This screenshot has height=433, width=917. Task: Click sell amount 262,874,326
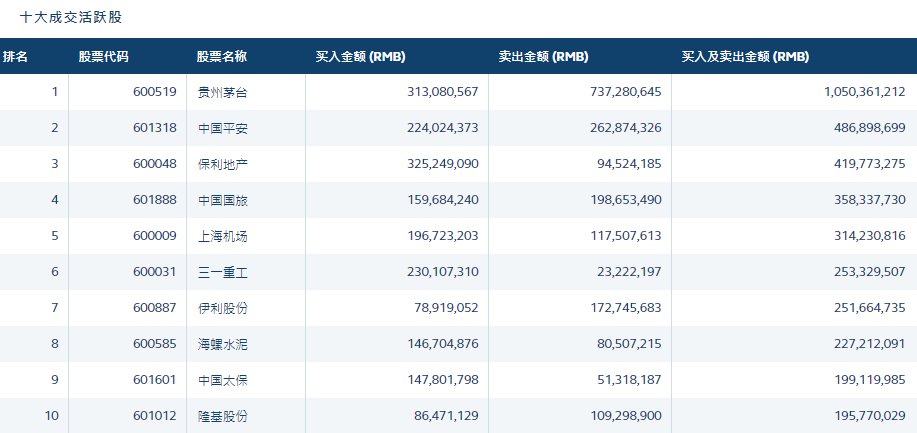point(626,128)
